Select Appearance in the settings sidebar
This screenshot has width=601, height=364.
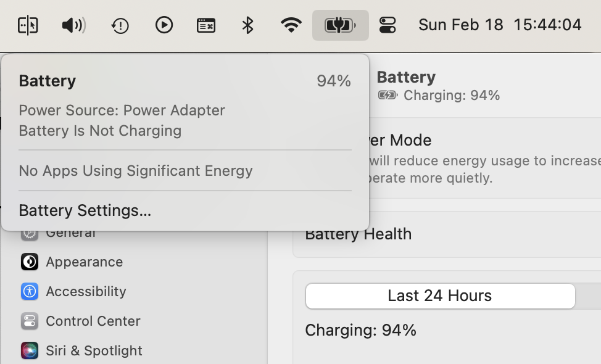coord(84,262)
